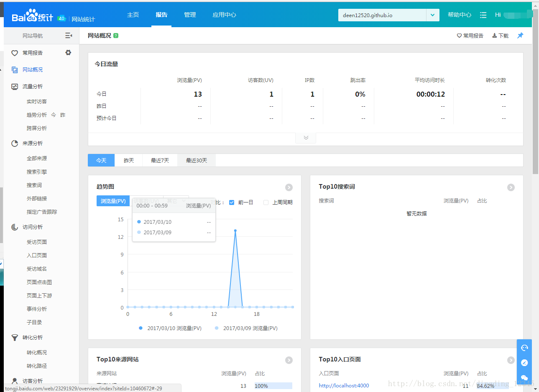The image size is (539, 392).
Task: Click the 昨 shortcut beside 趋势分析
Action: click(63, 115)
